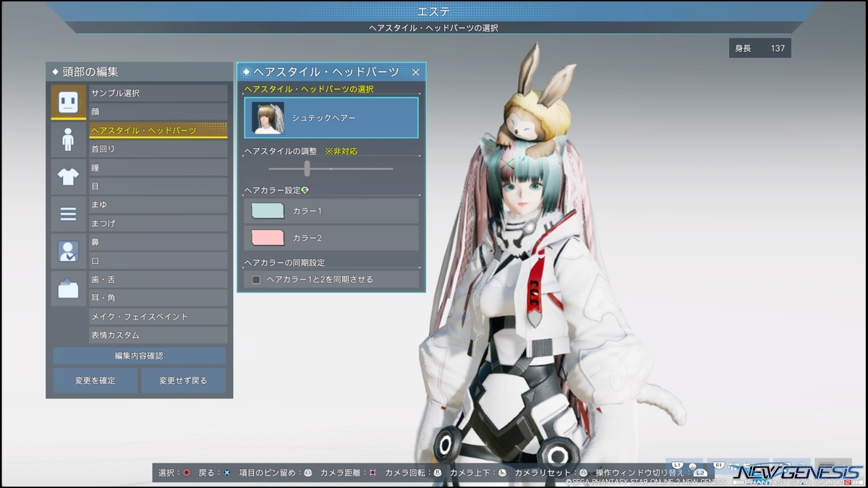Click the 身長 137 height display
This screenshot has height=488, width=868.
(759, 48)
